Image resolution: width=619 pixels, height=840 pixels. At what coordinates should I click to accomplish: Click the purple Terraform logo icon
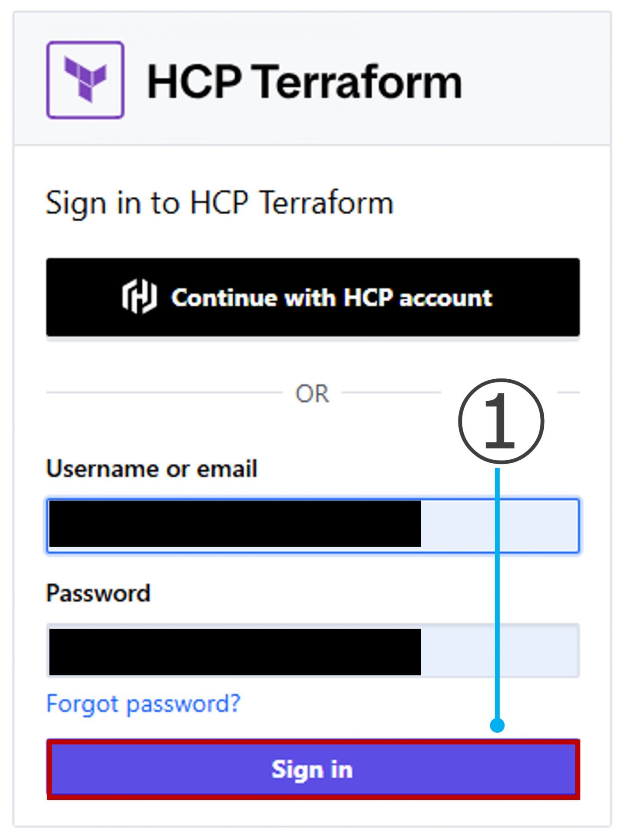coord(85,80)
